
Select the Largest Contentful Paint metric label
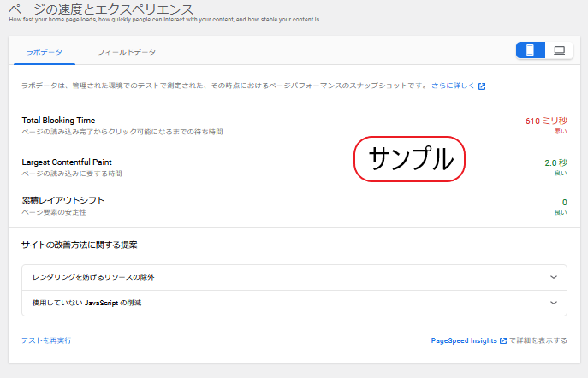[67, 162]
